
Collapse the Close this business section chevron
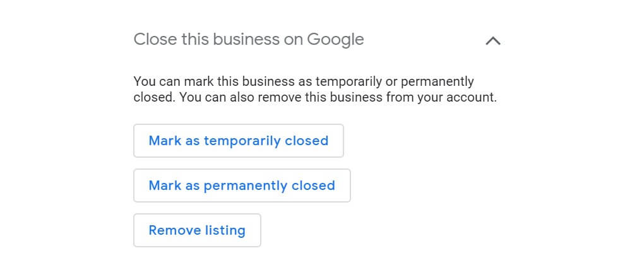point(492,41)
